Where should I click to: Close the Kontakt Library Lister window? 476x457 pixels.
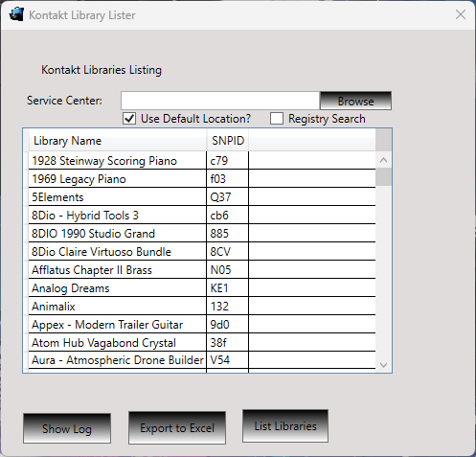pyautogui.click(x=461, y=14)
